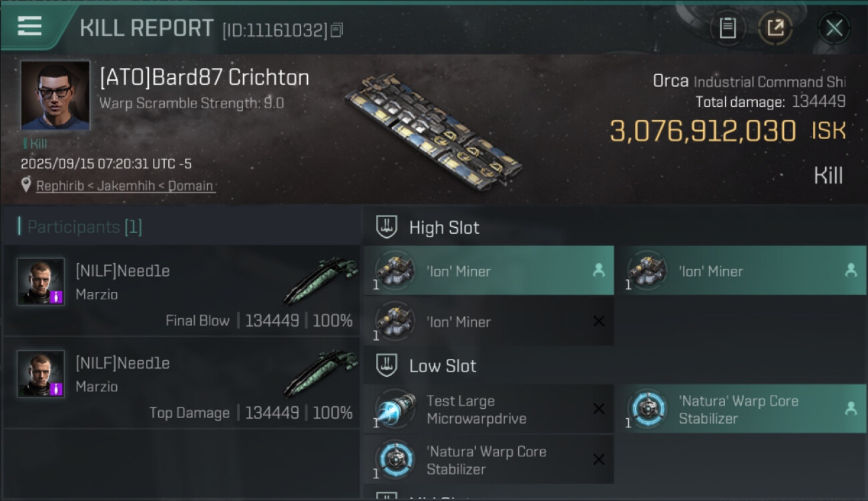Click info badge on Top Damage pilot portrait
The image size is (868, 501).
[x=56, y=388]
